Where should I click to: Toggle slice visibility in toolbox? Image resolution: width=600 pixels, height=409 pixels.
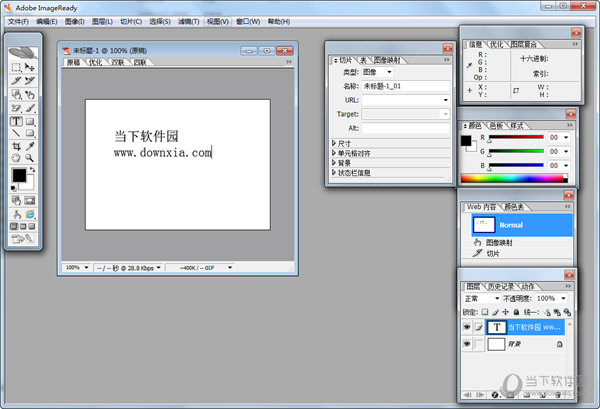click(x=29, y=200)
